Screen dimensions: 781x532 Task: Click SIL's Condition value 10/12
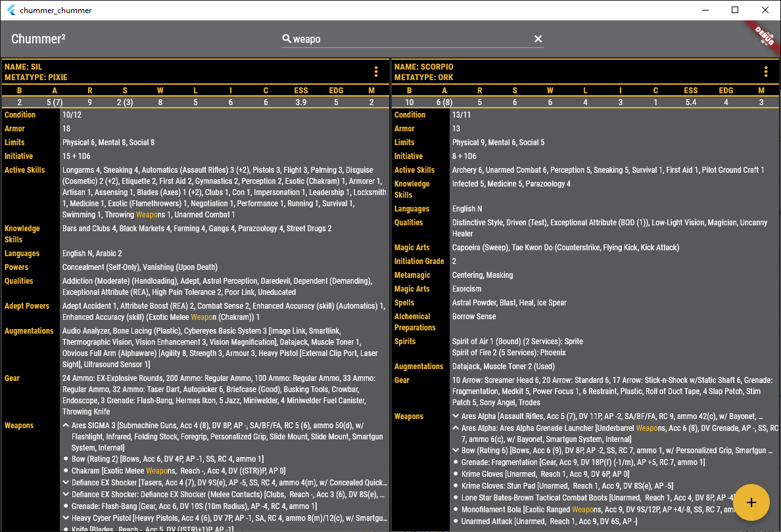(72, 115)
